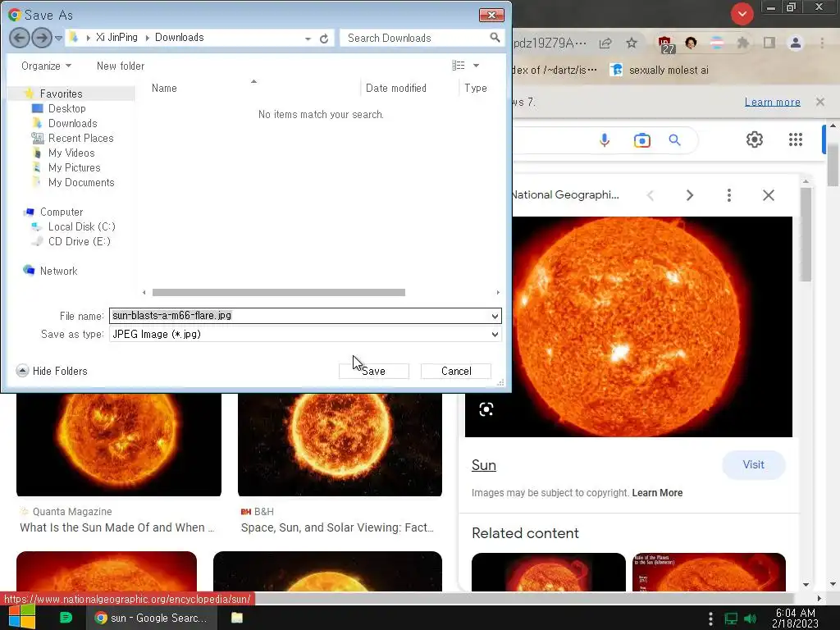Expand path arrow after Xi JinPing

point(146,38)
